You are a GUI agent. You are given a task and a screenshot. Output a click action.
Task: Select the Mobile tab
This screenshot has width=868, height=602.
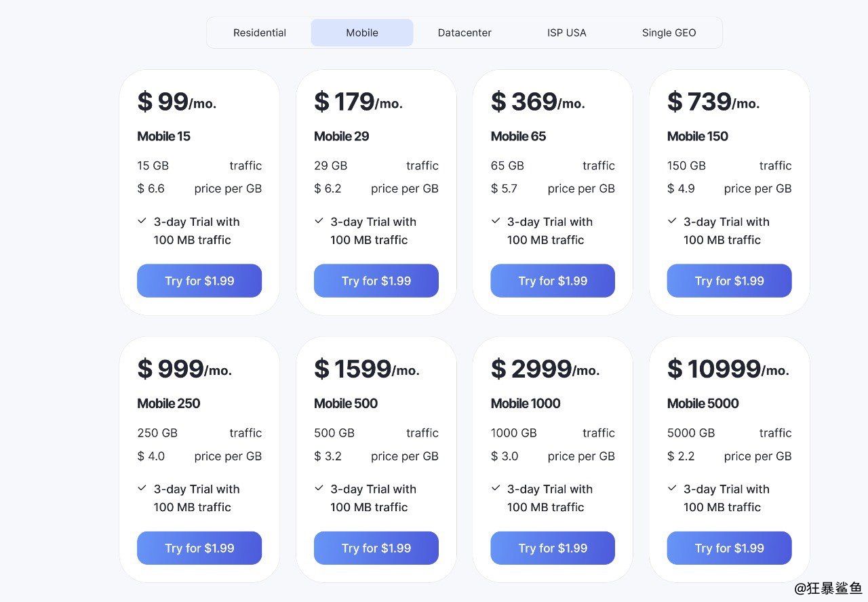click(x=362, y=33)
